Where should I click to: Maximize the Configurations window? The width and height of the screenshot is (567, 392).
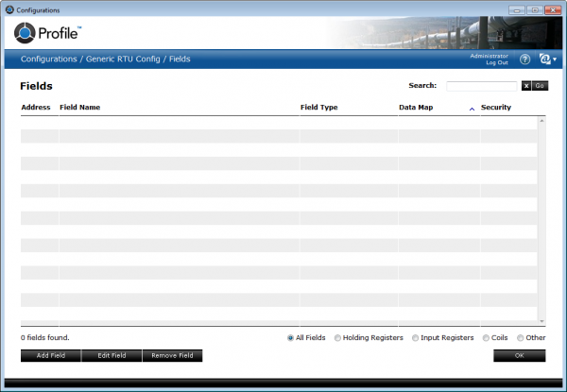[535, 10]
